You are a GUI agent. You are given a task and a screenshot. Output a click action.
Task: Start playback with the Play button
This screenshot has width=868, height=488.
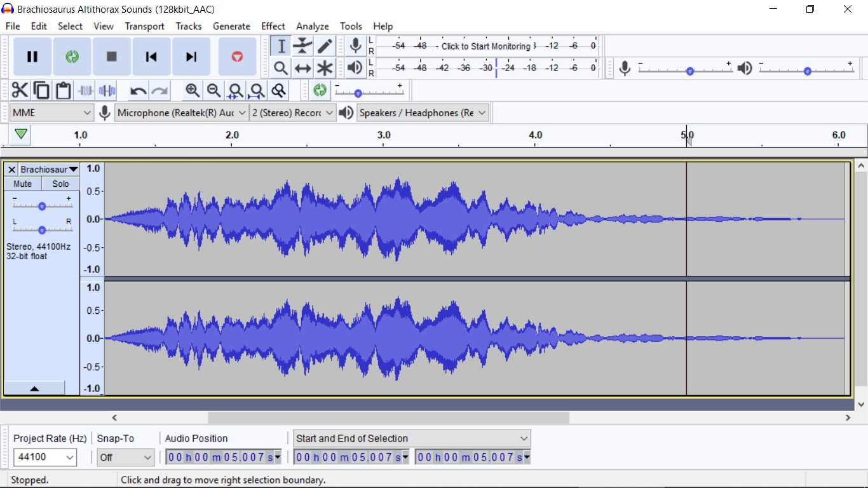[x=72, y=57]
